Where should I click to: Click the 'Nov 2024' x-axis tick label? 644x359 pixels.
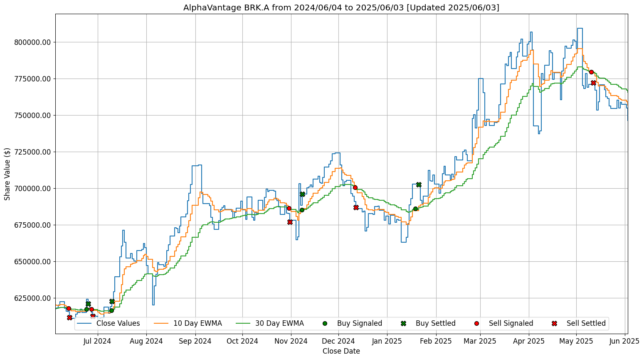[x=291, y=341]
